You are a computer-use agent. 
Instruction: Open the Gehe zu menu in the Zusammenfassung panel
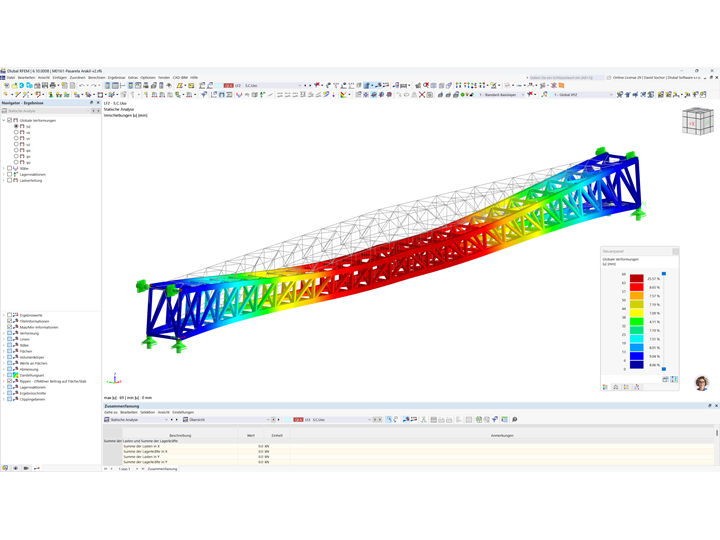111,412
